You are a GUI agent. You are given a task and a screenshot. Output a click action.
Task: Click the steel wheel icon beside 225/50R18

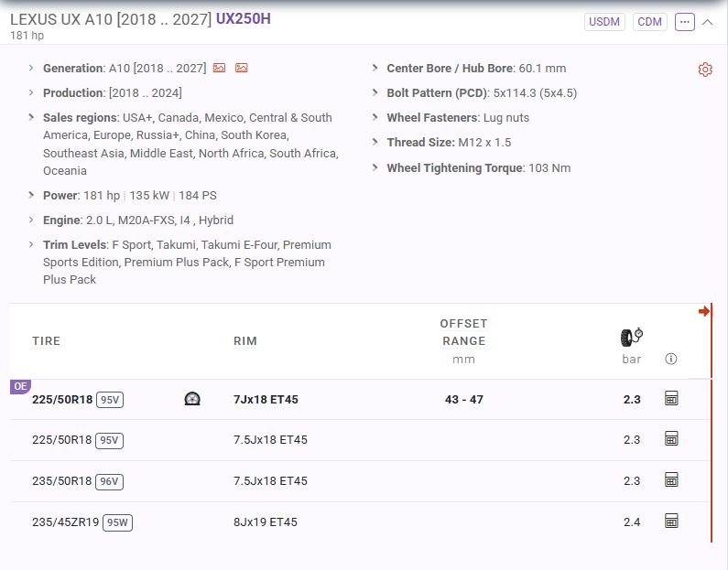192,399
